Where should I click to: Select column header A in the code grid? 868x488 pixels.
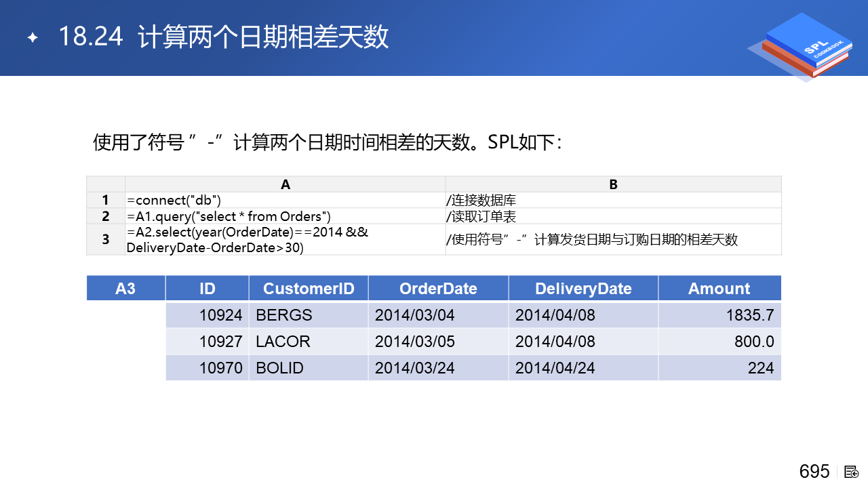[x=285, y=184]
